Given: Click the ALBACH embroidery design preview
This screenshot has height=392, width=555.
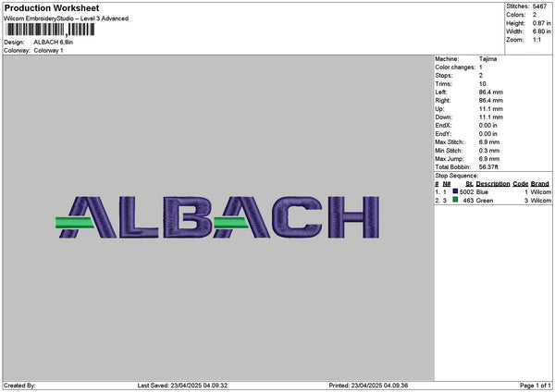Looking at the screenshot, I should pos(217,217).
